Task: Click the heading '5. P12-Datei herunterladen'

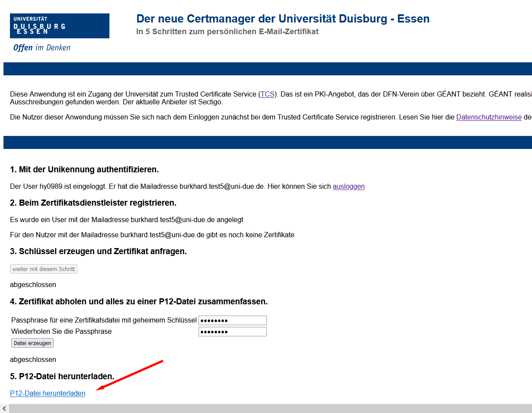Action: click(x=62, y=377)
